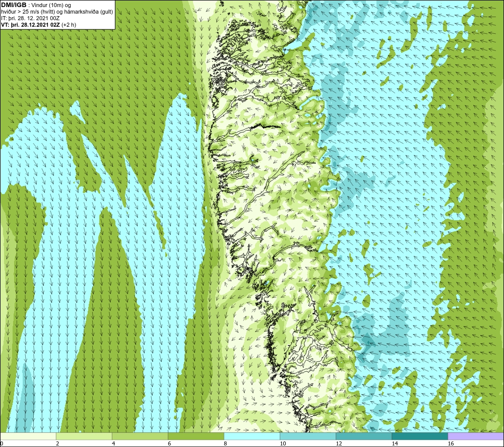The height and width of the screenshot is (447, 504).
Task: Click the pale yellow 0–2 legend swatch
Action: coord(28,436)
